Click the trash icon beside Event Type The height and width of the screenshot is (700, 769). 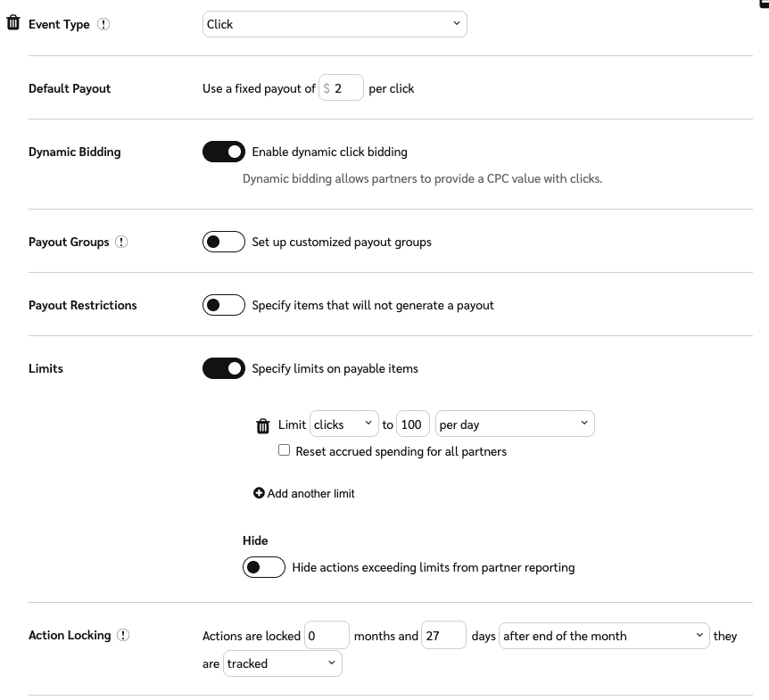tap(13, 23)
